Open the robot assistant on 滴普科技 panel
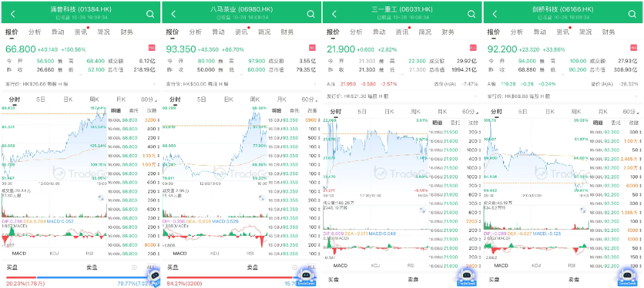Viewport: 644px width, 288px height. [154, 278]
